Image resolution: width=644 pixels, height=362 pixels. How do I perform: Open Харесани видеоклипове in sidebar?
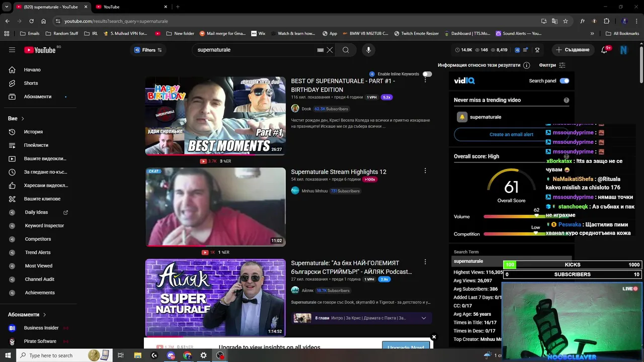click(x=46, y=186)
